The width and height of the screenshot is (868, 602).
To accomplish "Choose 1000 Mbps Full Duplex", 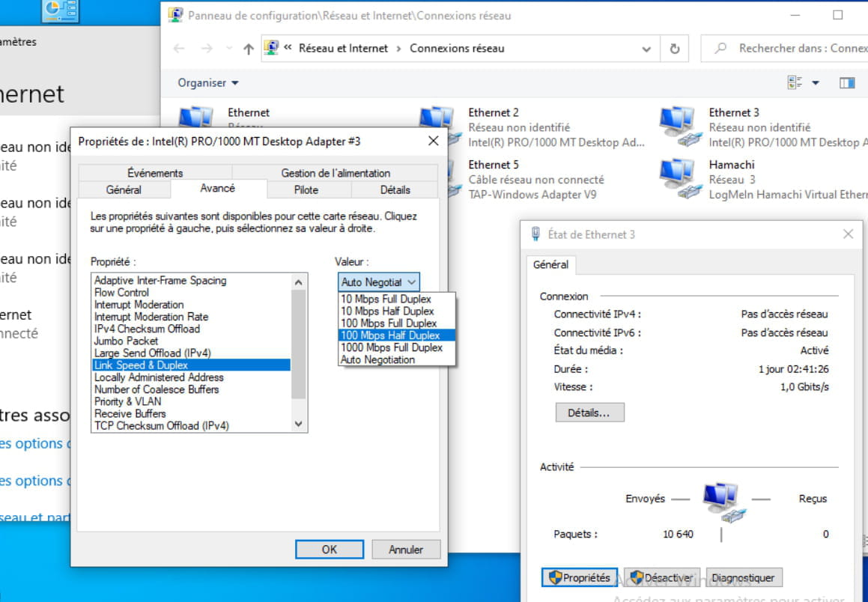I will pos(397,347).
